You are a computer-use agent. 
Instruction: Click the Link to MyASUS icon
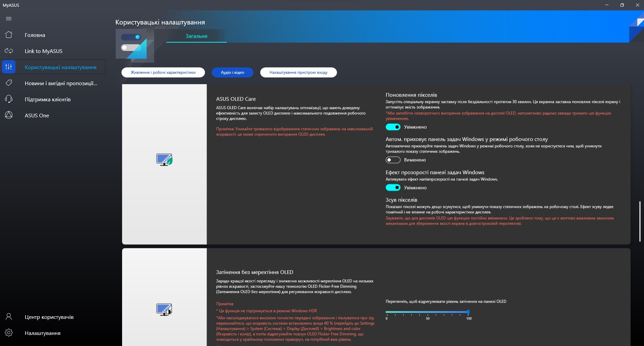9,51
